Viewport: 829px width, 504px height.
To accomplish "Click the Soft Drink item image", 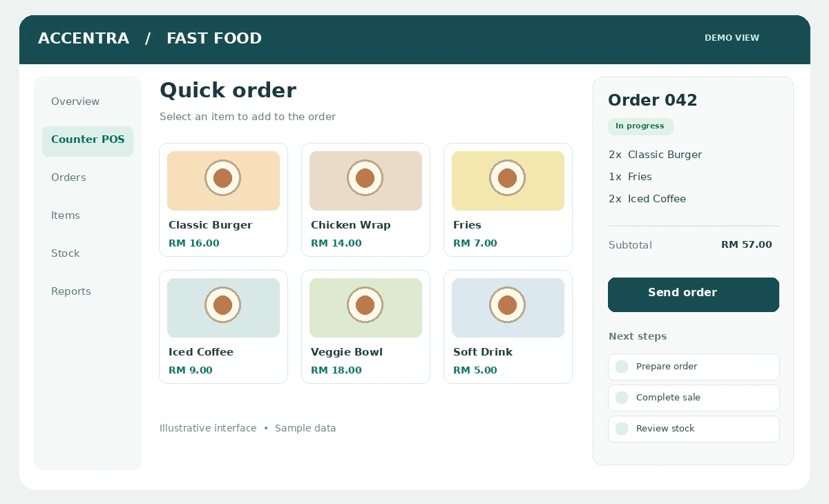I will tap(508, 308).
